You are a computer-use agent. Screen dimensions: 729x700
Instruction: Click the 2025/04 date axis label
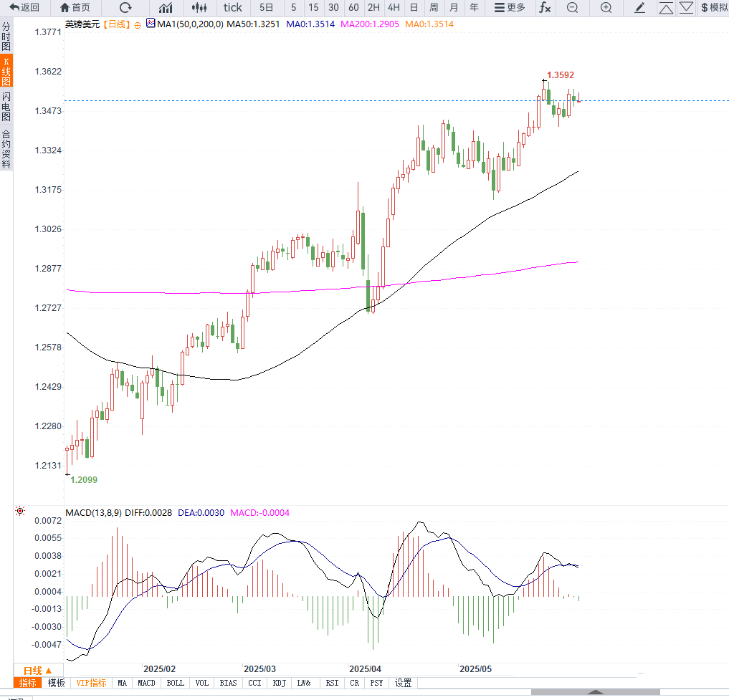point(365,669)
